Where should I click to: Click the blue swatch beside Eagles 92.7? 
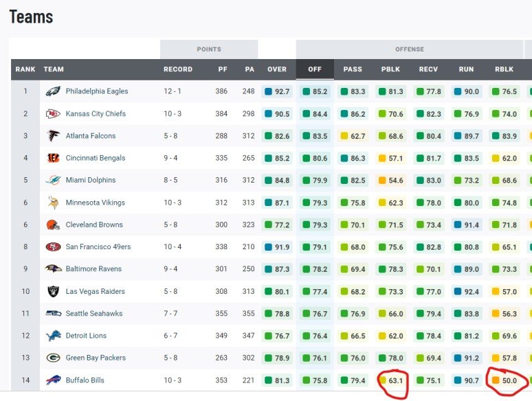coord(268,91)
